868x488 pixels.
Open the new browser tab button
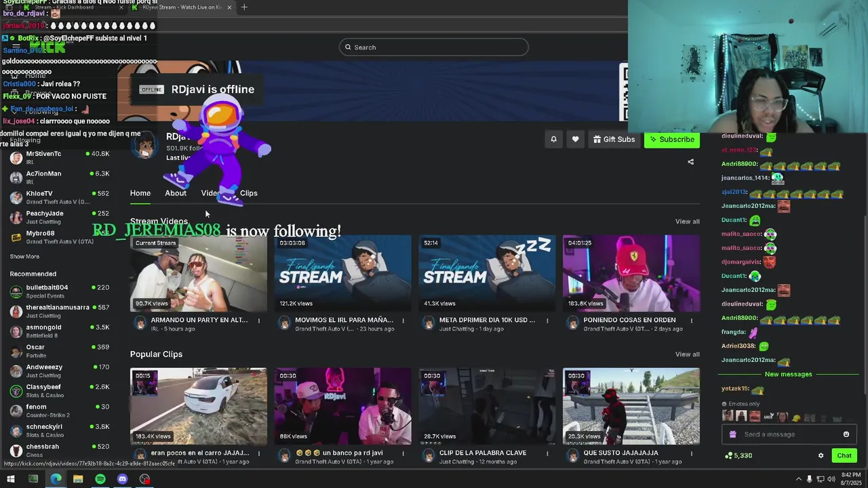(244, 7)
